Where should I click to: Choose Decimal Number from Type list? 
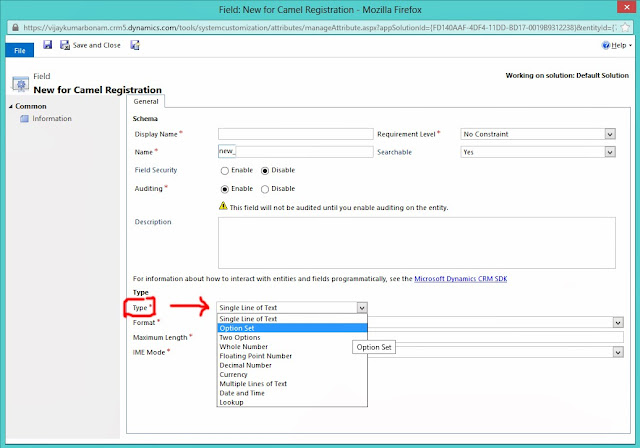point(292,365)
